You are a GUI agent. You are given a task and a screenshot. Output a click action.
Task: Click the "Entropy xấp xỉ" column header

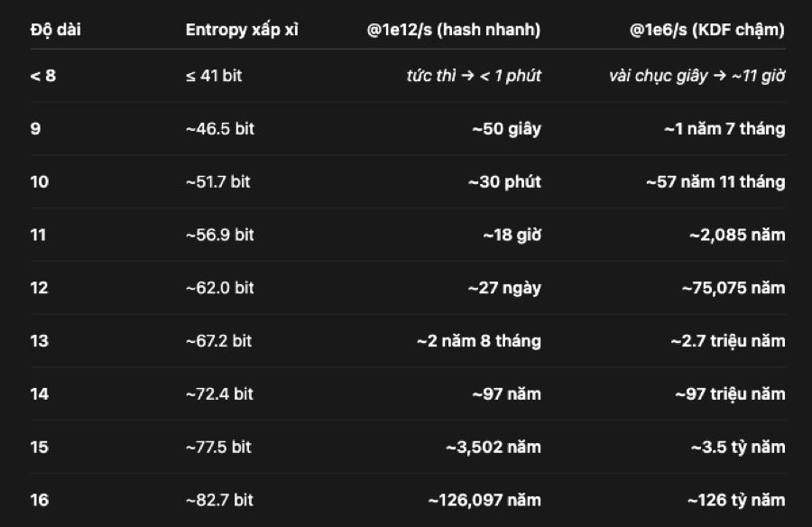(242, 30)
